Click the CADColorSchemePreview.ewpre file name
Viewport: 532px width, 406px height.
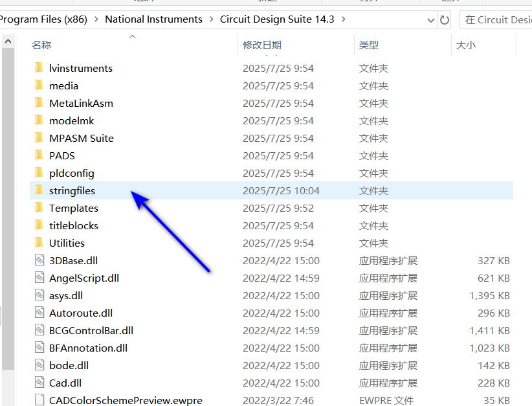click(126, 401)
